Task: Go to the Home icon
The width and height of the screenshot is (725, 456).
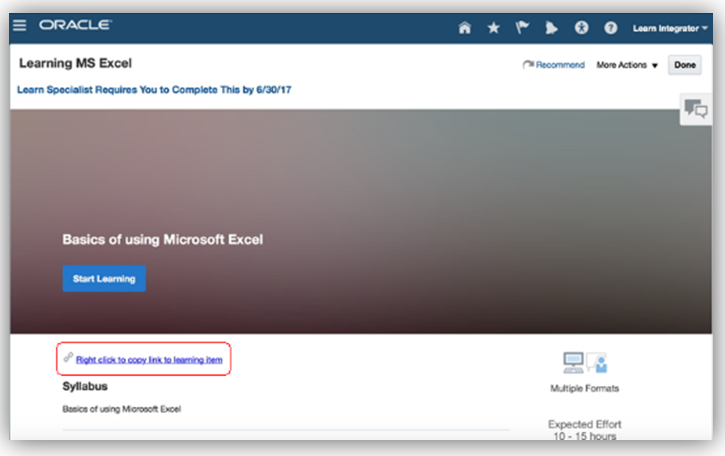Action: tap(464, 28)
